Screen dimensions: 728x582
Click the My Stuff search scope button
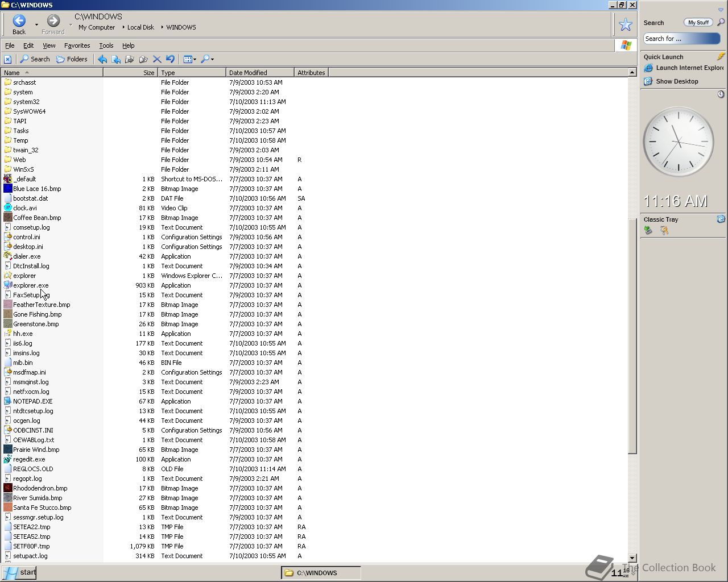(698, 23)
